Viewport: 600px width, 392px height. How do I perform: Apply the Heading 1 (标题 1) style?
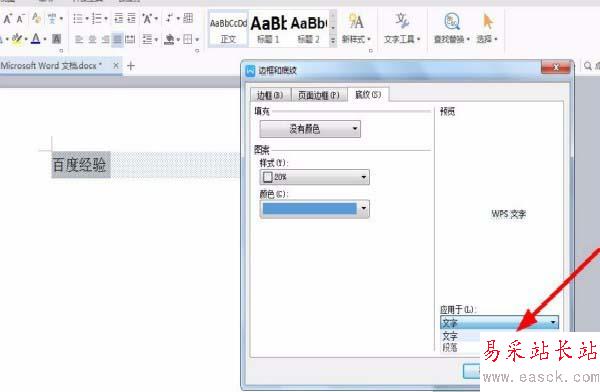(x=268, y=29)
